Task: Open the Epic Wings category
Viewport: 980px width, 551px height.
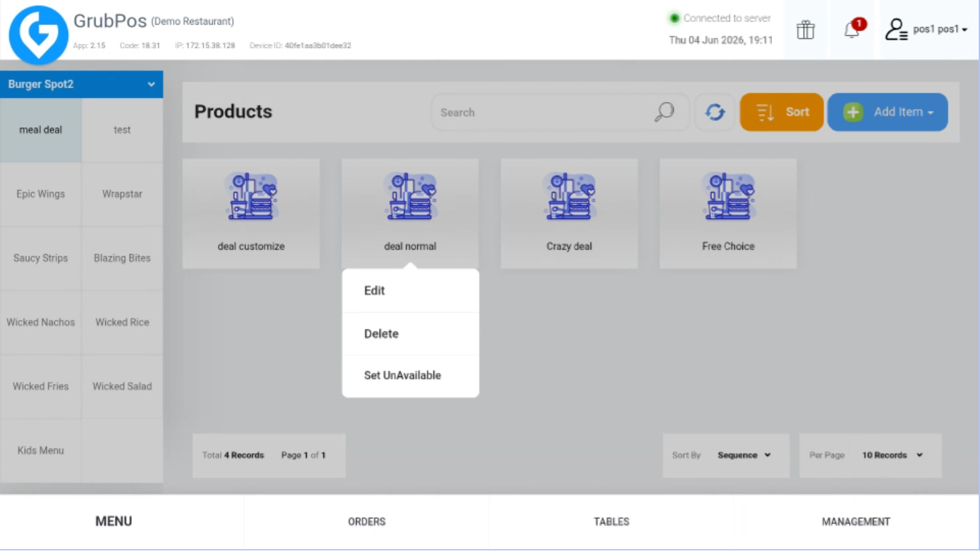Action: point(41,194)
